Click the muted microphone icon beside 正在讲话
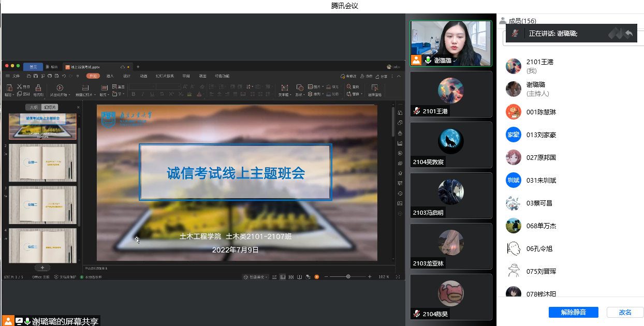The image size is (644, 326). (x=515, y=33)
